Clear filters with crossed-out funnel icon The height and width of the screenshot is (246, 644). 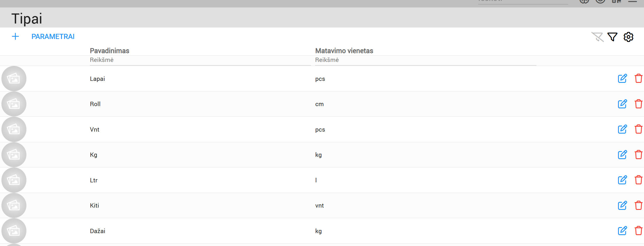point(598,37)
